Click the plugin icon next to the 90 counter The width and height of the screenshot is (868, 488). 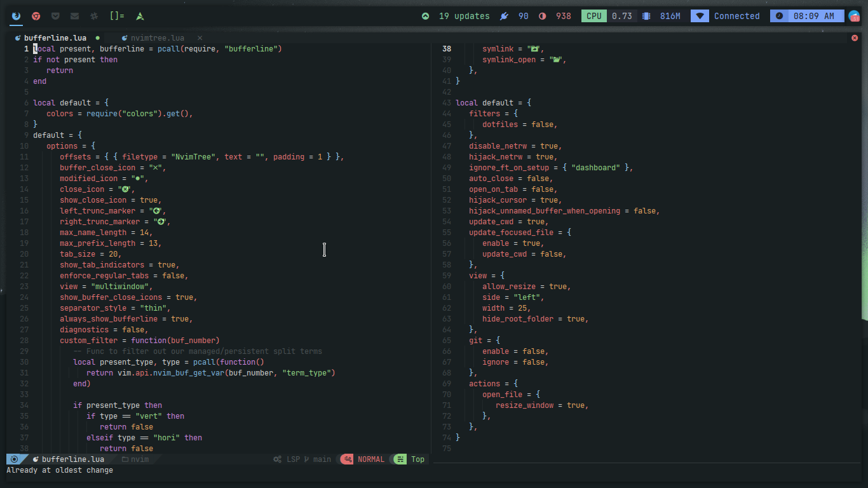tap(504, 16)
